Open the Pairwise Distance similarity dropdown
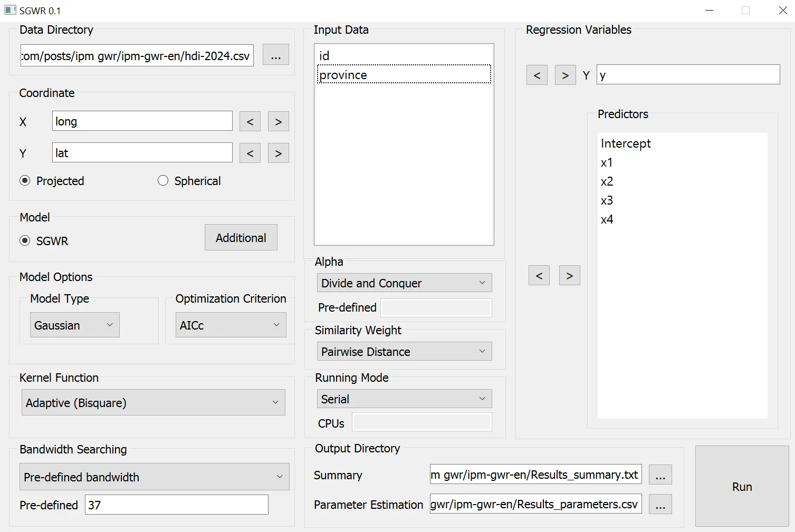 tap(404, 352)
